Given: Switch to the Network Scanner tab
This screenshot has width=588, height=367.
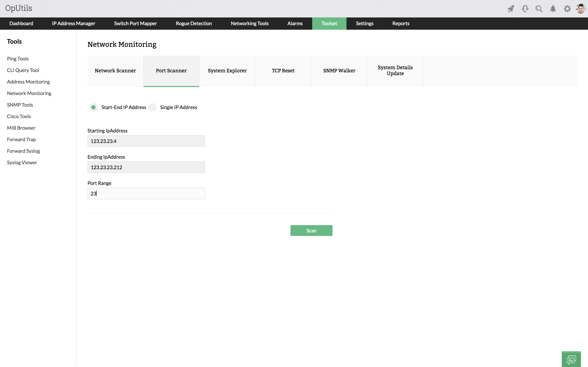Looking at the screenshot, I should click(115, 71).
